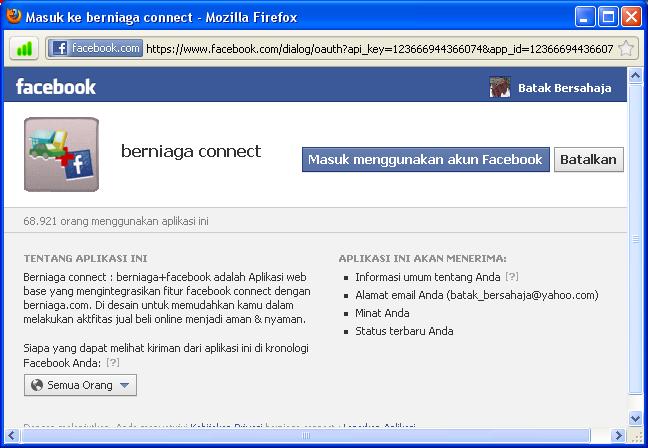This screenshot has width=648, height=448.
Task: Click the vertical scrollbar thumb
Action: click(635, 238)
